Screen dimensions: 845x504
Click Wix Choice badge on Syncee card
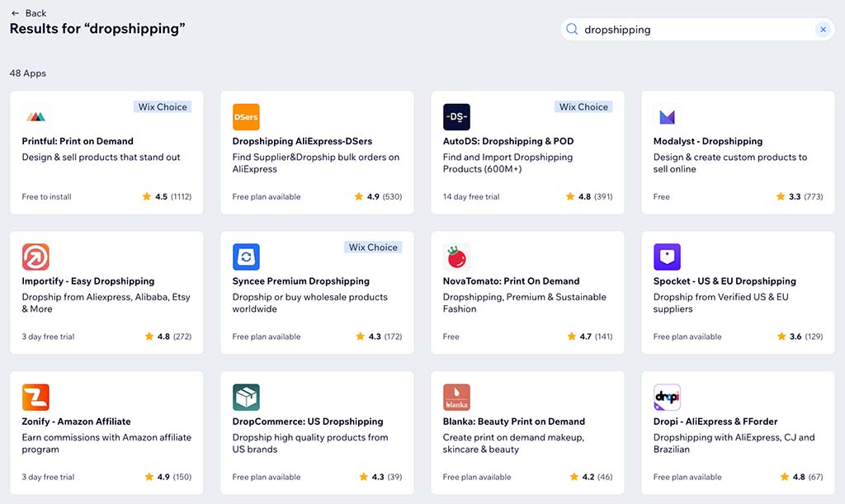(373, 247)
